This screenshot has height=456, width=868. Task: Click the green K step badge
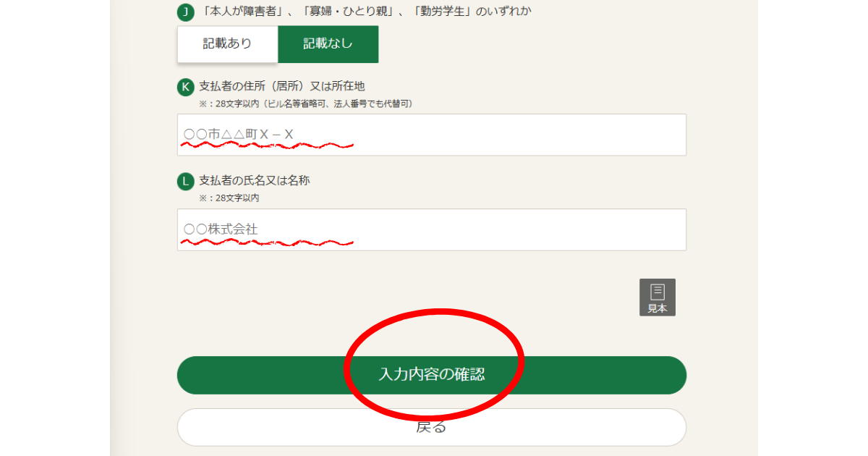(x=186, y=87)
